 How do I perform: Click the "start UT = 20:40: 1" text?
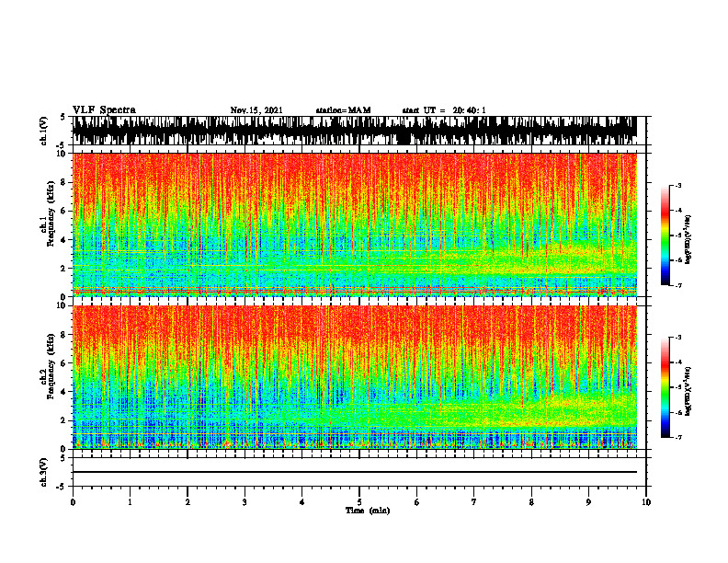(444, 110)
